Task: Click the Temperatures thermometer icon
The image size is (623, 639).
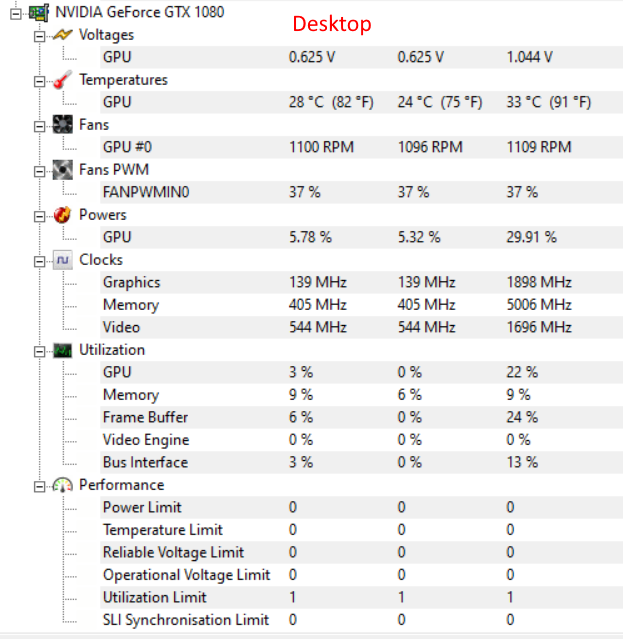Action: [62, 80]
